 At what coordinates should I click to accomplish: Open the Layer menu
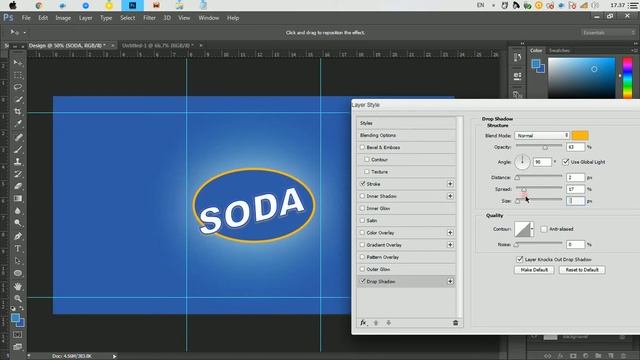click(x=85, y=18)
